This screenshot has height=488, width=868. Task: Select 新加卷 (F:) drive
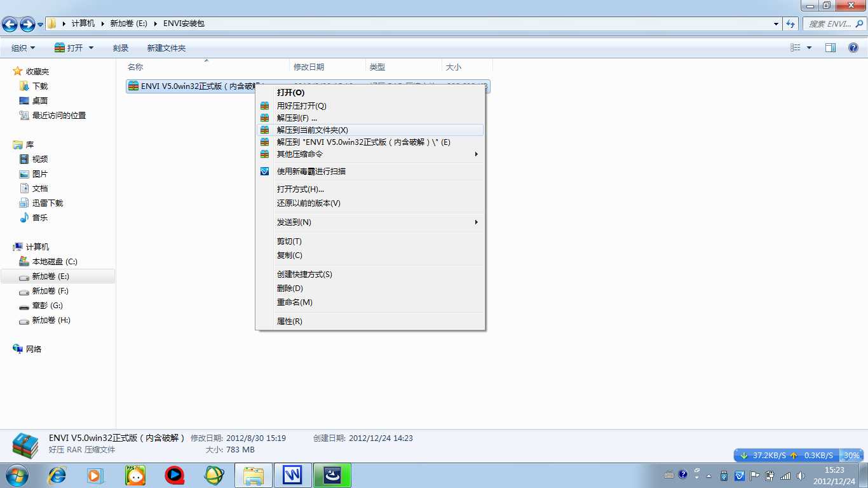coord(50,291)
